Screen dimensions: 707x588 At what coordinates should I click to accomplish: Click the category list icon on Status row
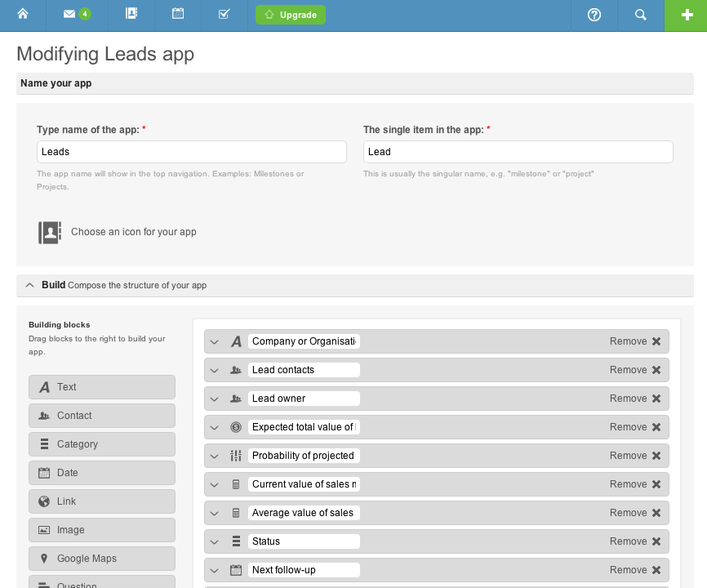(x=236, y=541)
